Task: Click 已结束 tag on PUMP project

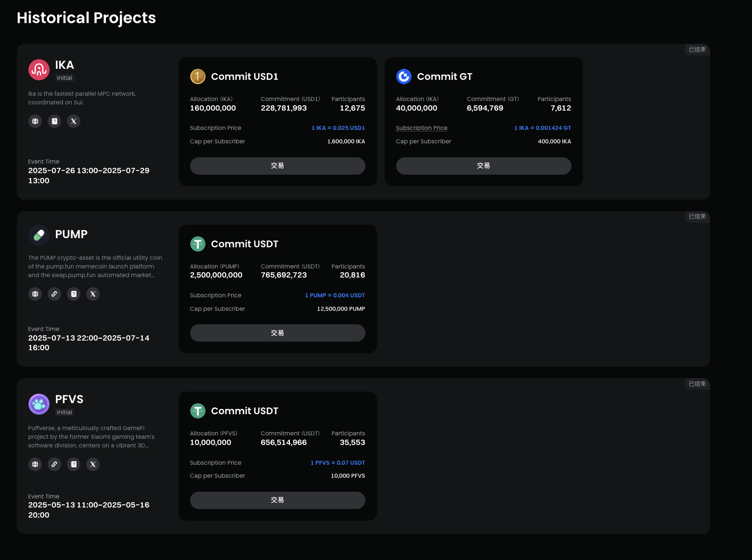Action: pyautogui.click(x=697, y=216)
